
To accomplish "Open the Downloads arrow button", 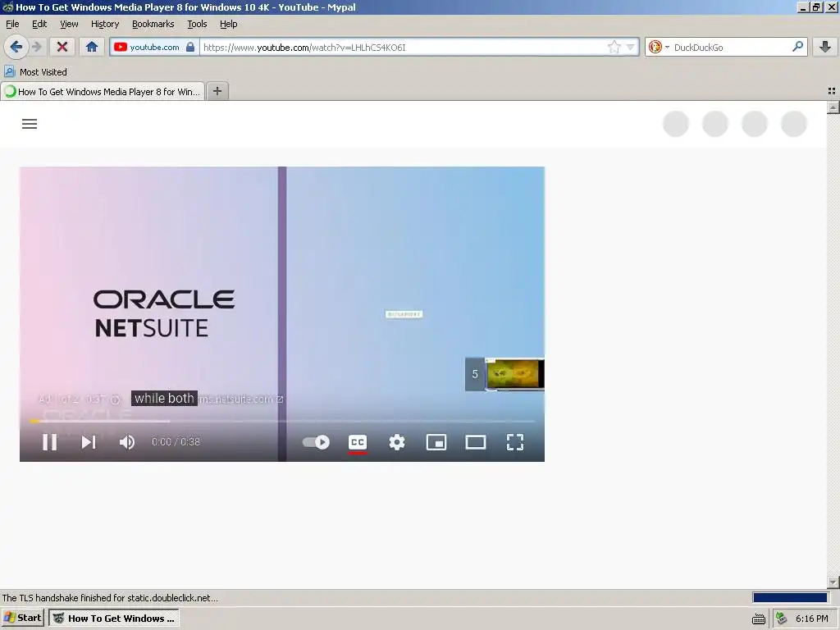I will click(825, 47).
